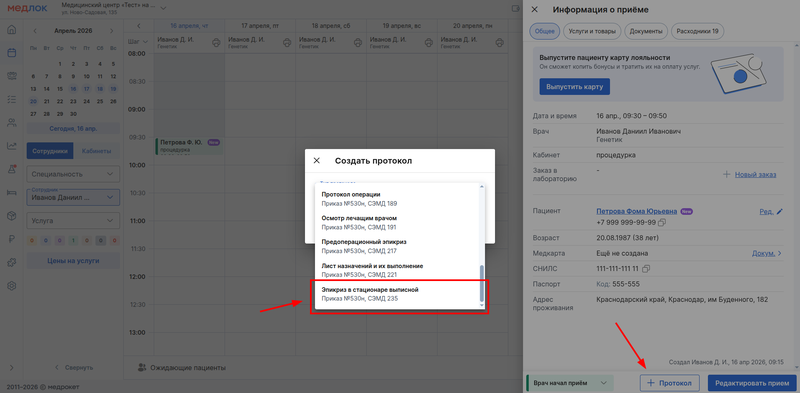Select date 30 in the mini calendar
This screenshot has width=800, height=393.
click(73, 114)
